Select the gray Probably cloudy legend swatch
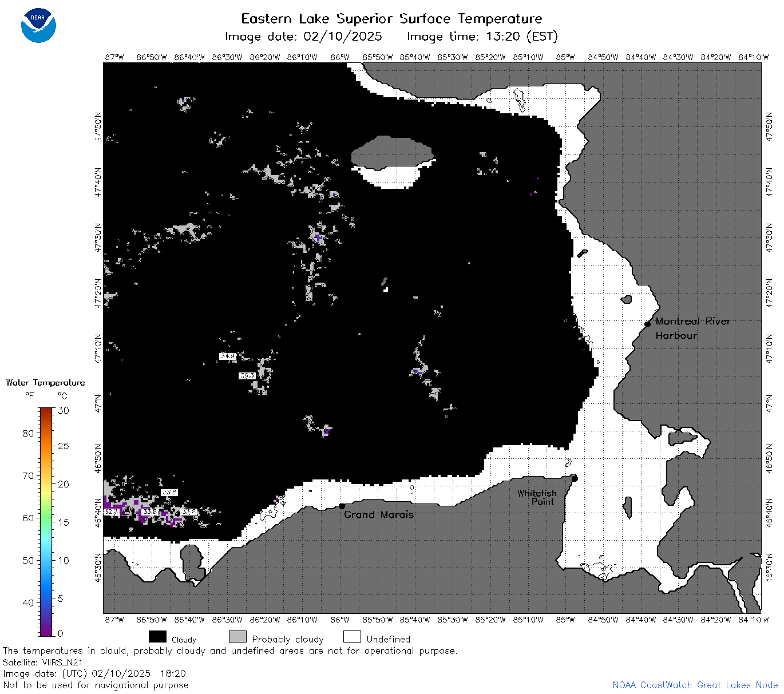 coord(237,637)
